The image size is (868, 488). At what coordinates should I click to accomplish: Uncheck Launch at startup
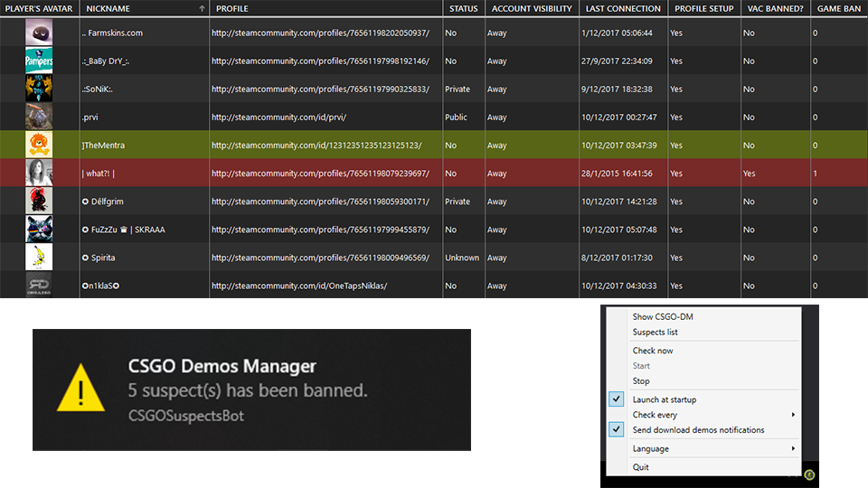click(665, 399)
